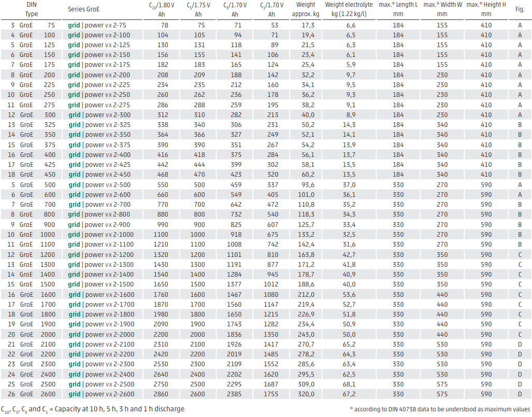
Task: Select the electrolyte weight "6,6"
Action: click(x=351, y=25)
